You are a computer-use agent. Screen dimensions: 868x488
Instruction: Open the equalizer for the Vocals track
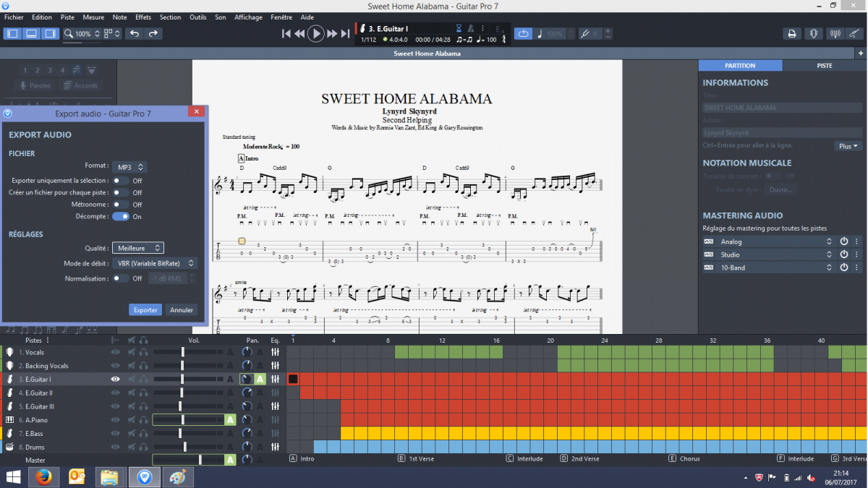[x=275, y=352]
